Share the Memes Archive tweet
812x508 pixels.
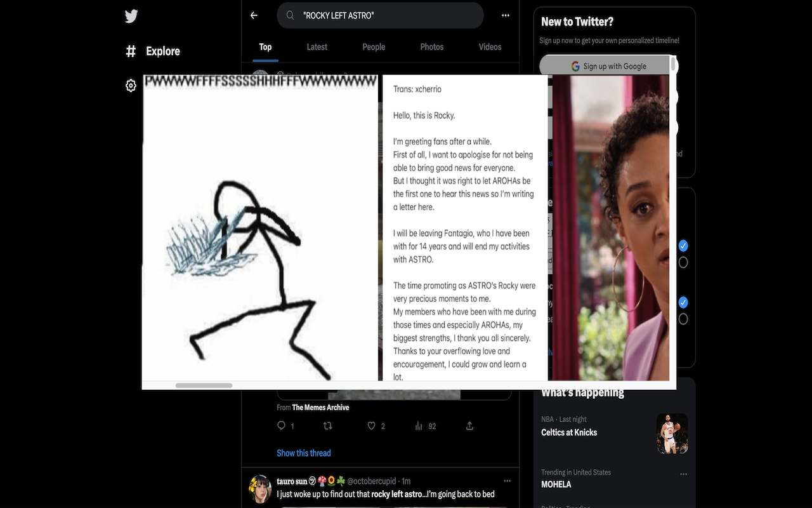[469, 426]
